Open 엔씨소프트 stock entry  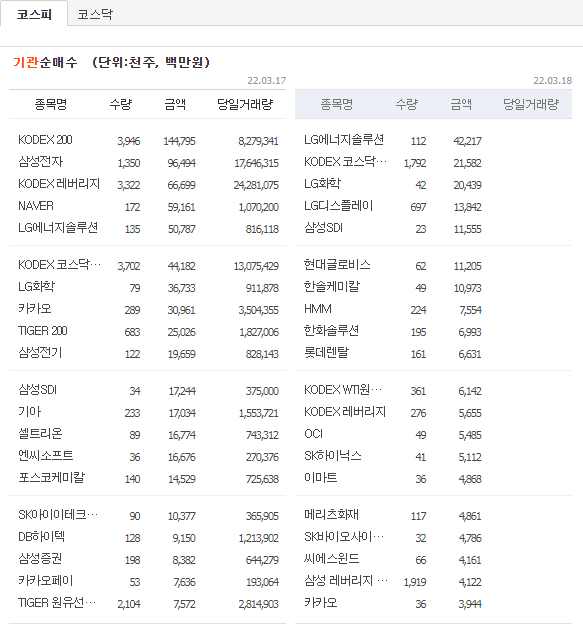[46, 456]
